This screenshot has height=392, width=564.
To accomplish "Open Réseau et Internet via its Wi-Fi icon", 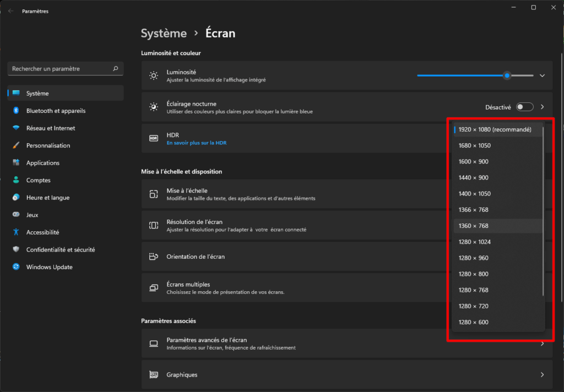I will click(16, 128).
